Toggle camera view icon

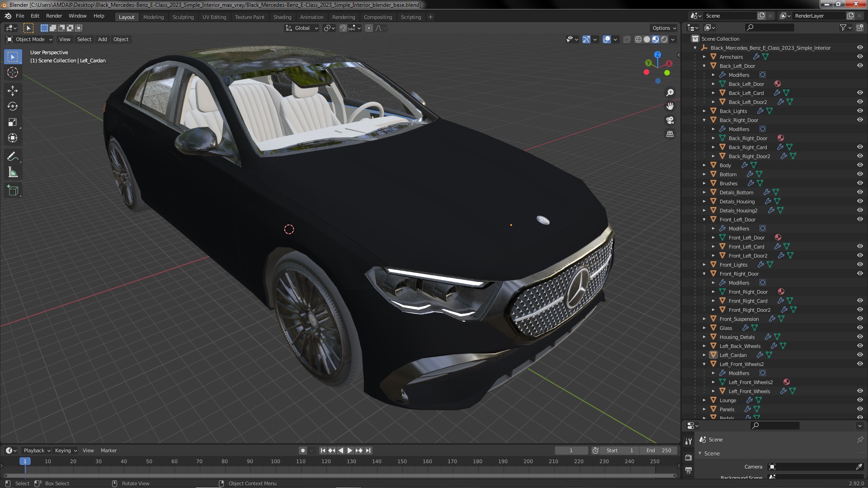[x=670, y=120]
